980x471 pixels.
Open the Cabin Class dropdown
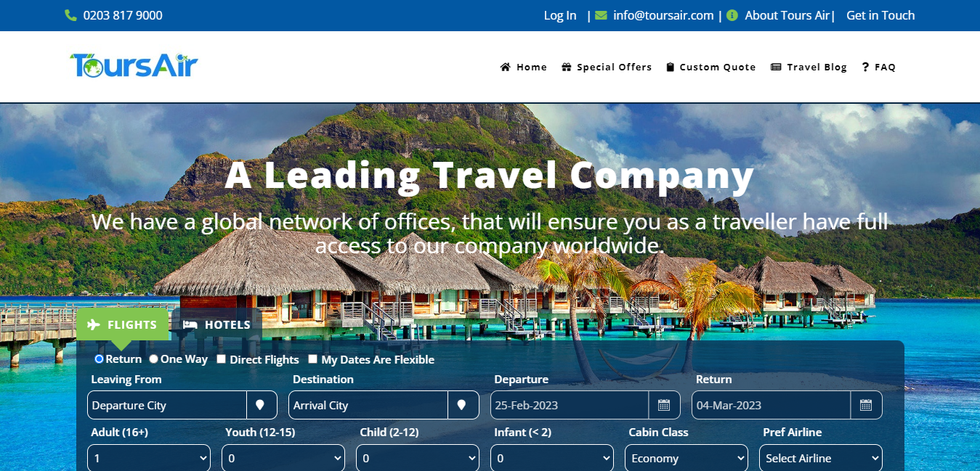[x=687, y=458]
